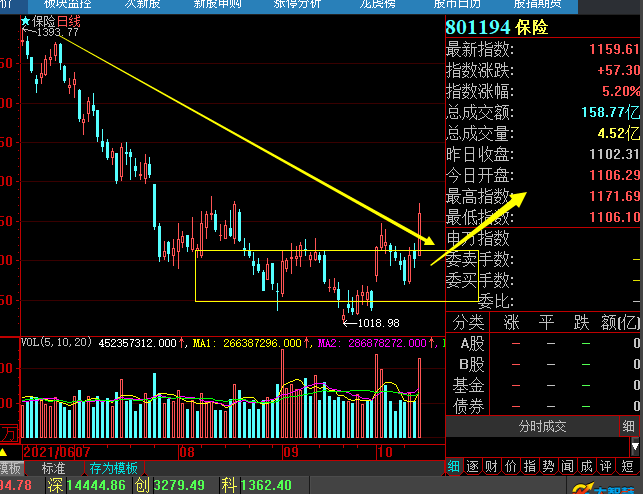Click the scrollbar down arrow under 分时成交
Viewport: 643px width, 494px height.
pyautogui.click(x=635, y=447)
